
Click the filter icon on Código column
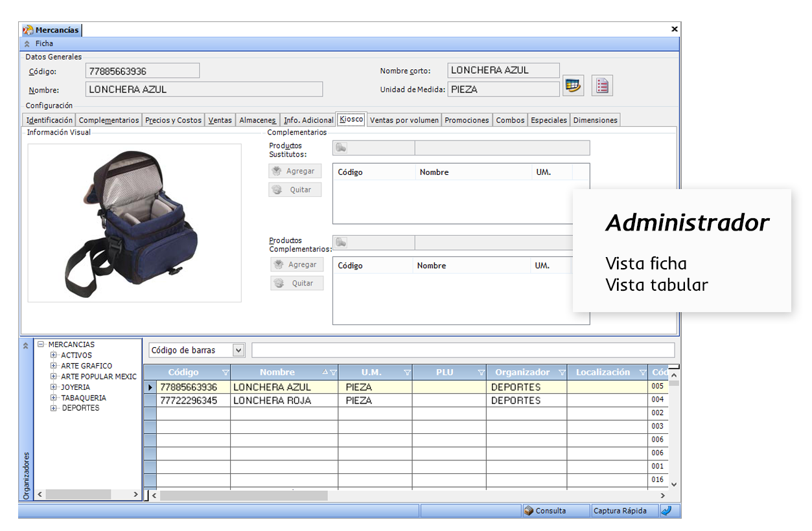point(225,373)
